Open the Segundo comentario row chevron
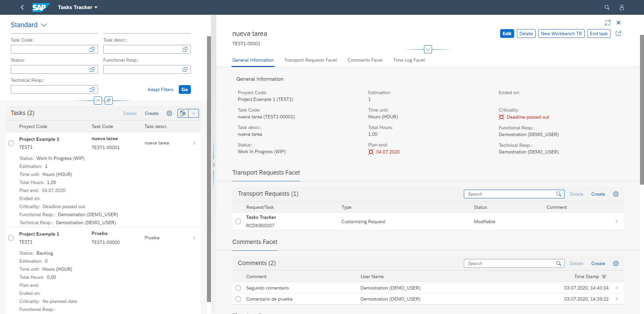The image size is (644, 314). [617, 288]
